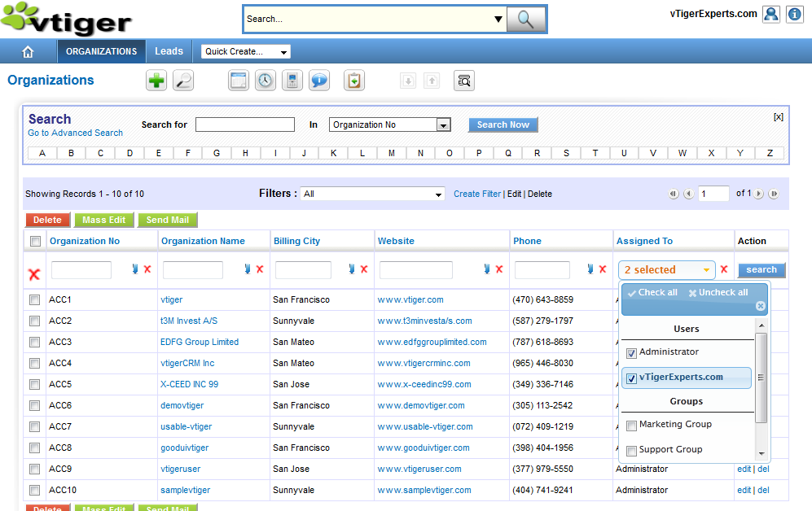Screen dimensions: 812x511
Task: Filter records by letter S
Action: 566,153
